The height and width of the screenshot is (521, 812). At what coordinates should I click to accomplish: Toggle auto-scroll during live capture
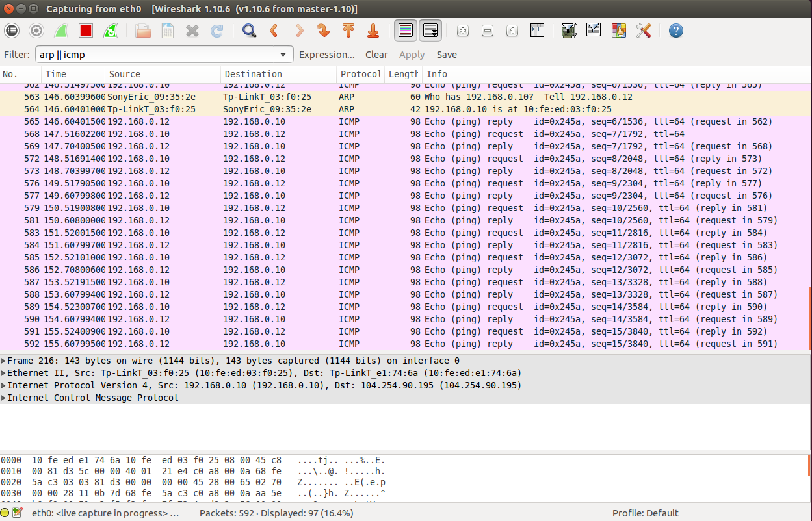[430, 30]
